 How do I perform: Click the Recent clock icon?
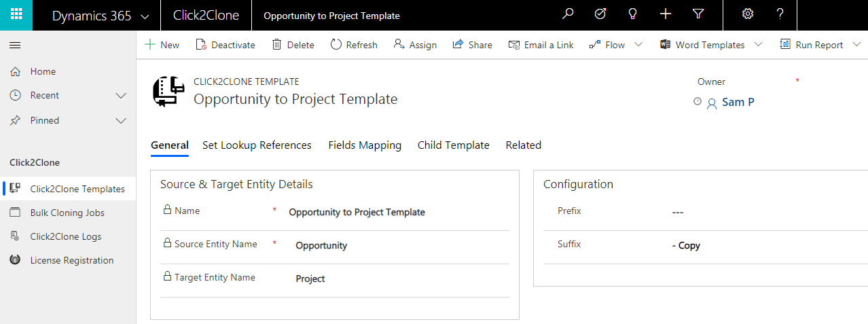click(x=15, y=95)
